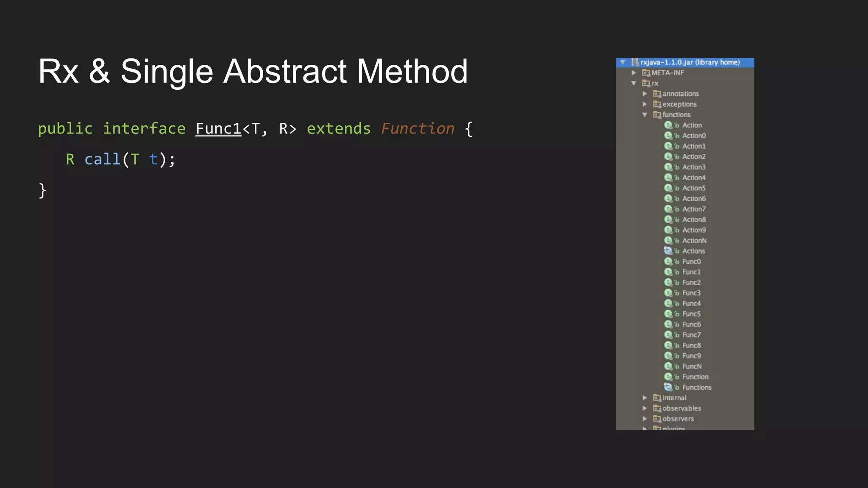868x488 pixels.
Task: Click the Func0 interface icon
Action: pyautogui.click(x=668, y=261)
